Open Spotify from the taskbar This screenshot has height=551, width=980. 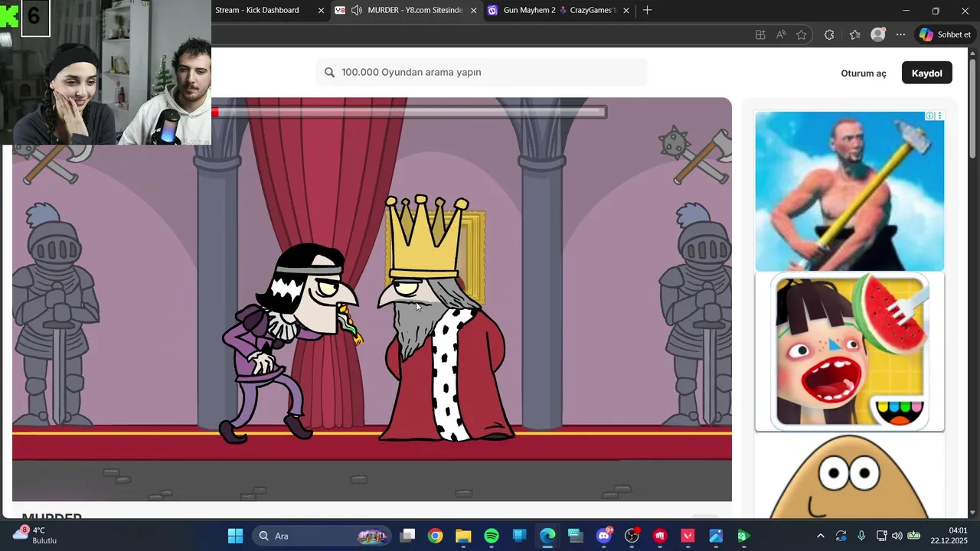pos(492,536)
